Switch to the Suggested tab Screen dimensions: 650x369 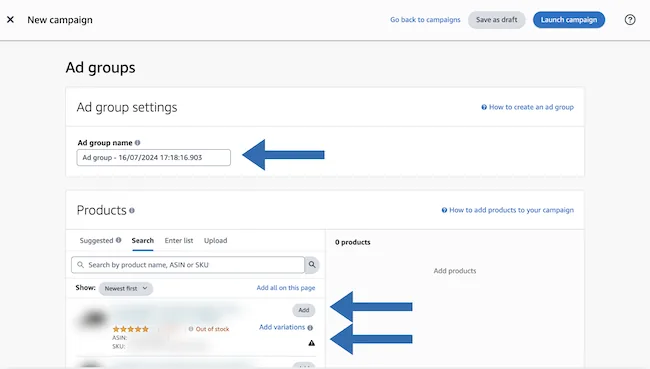coord(96,240)
